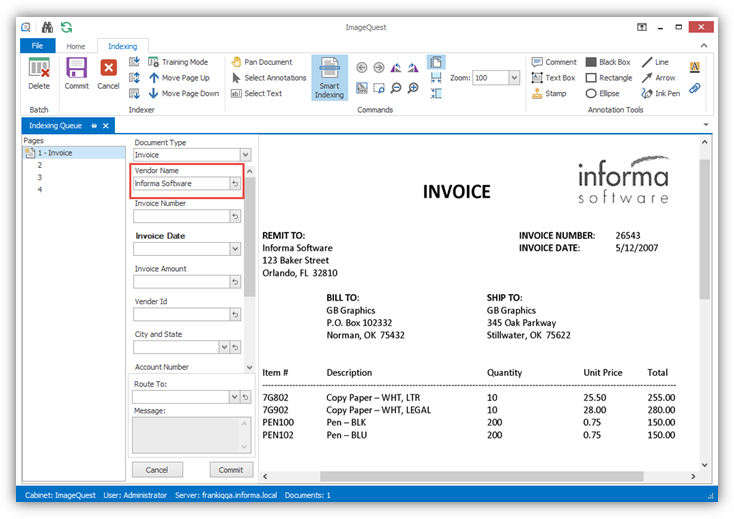This screenshot has width=734, height=519.
Task: Select page 1 - Invoice in Pages list
Action: click(x=74, y=153)
